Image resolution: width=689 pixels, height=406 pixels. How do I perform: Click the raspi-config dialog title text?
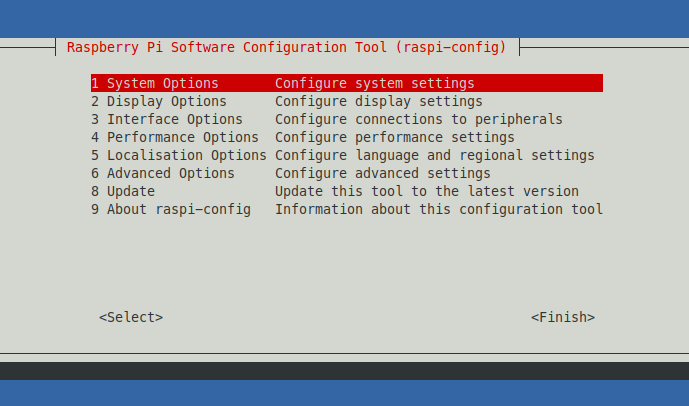[286, 47]
